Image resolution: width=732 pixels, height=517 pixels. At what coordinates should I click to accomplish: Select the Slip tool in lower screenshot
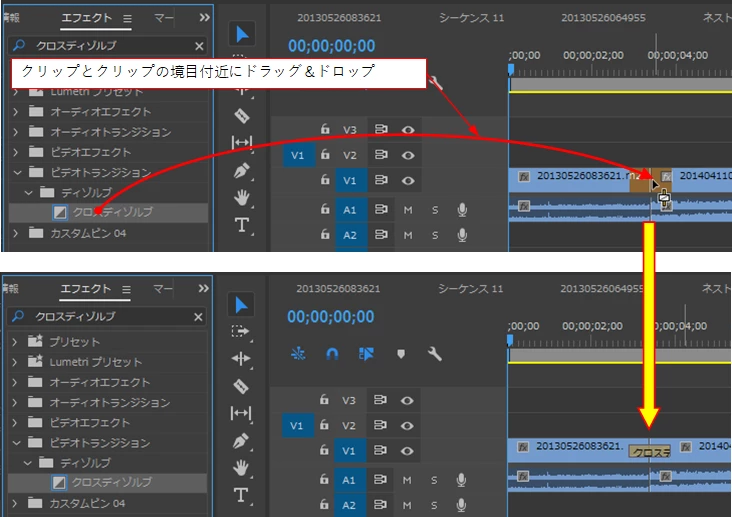coord(241,413)
